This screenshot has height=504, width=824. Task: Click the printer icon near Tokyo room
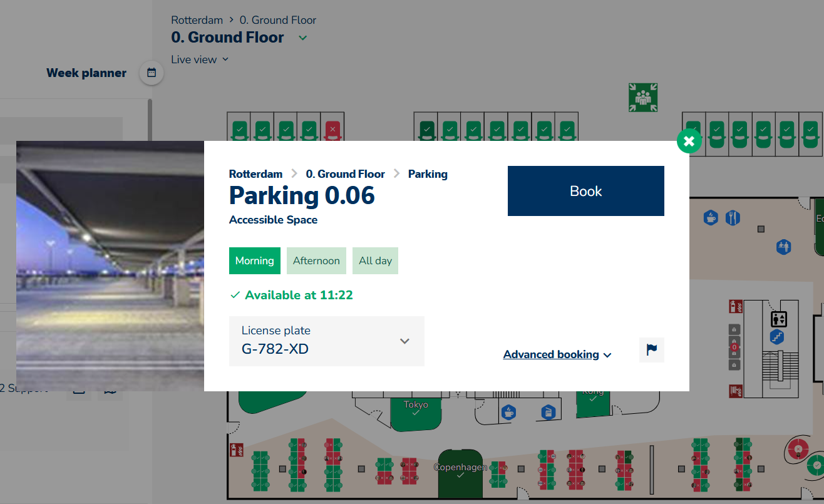point(547,412)
